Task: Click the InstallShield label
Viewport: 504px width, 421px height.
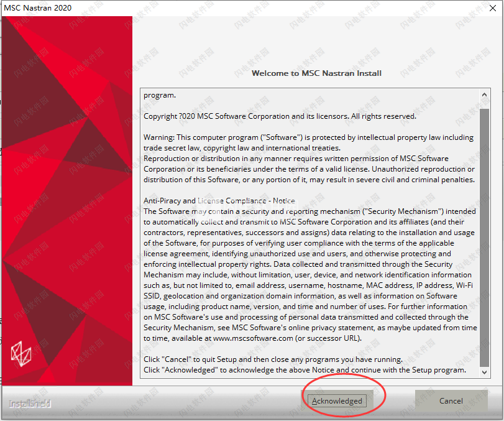Action: click(30, 404)
